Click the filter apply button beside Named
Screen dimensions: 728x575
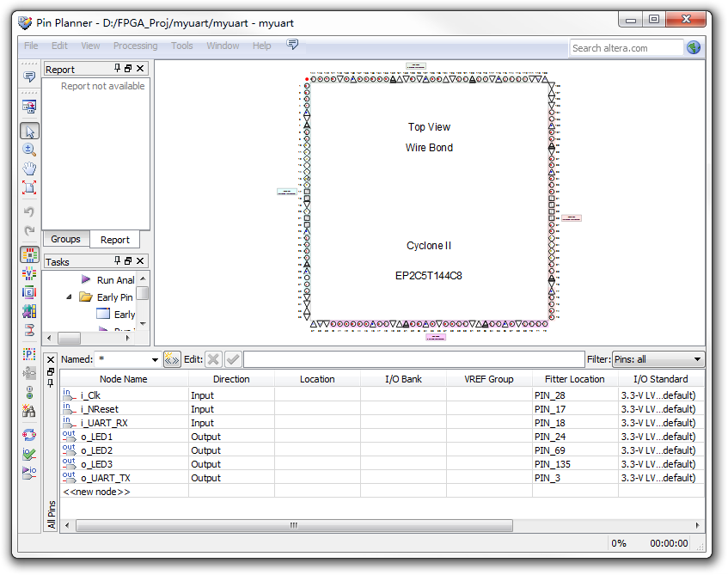[x=171, y=359]
